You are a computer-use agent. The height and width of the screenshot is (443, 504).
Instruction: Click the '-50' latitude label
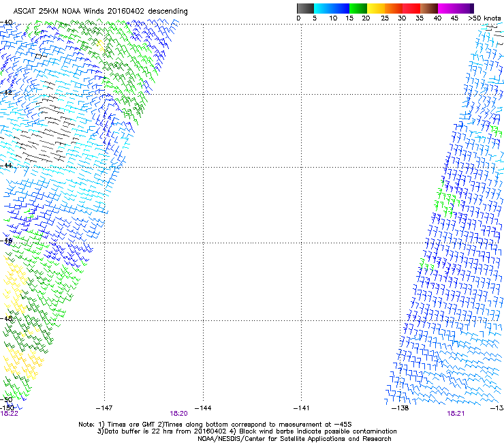[6, 400]
